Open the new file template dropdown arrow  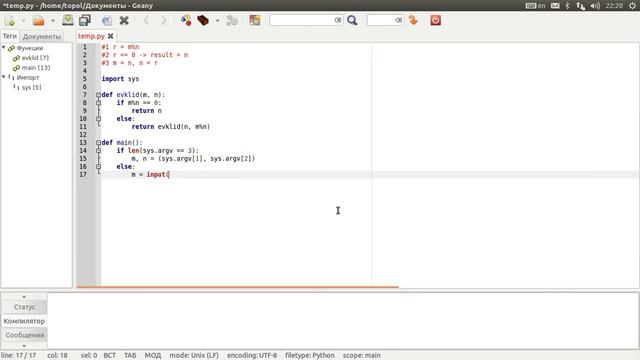click(23, 20)
